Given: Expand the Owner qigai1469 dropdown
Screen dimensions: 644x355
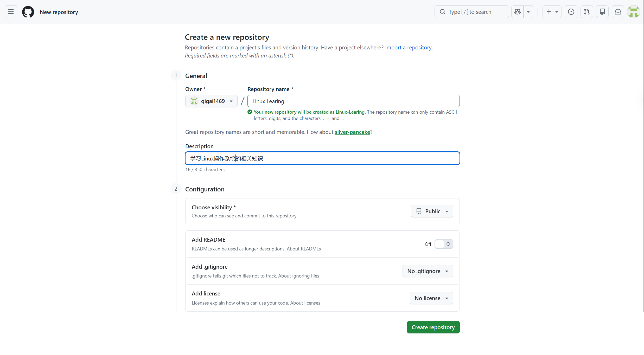Looking at the screenshot, I should click(x=211, y=101).
